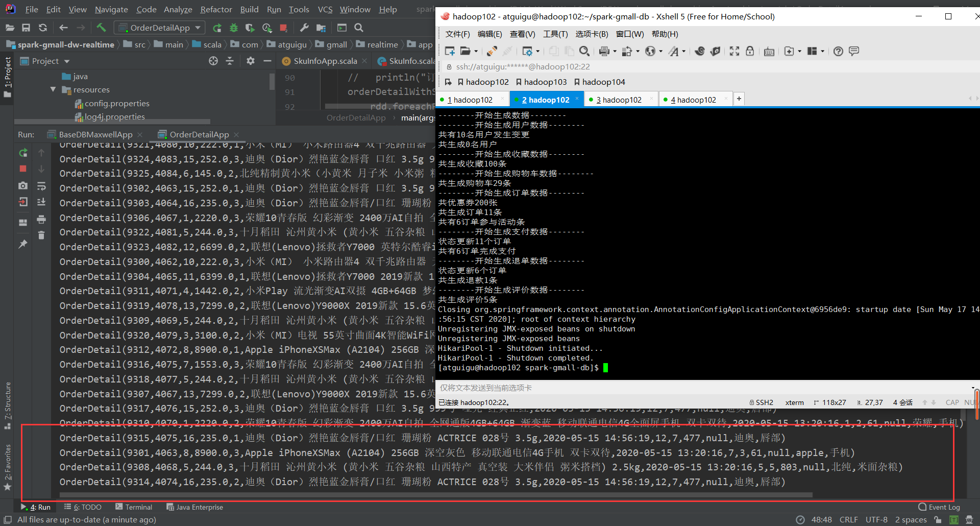
Task: Click Xshell lock screen padlock icon
Action: tap(750, 51)
